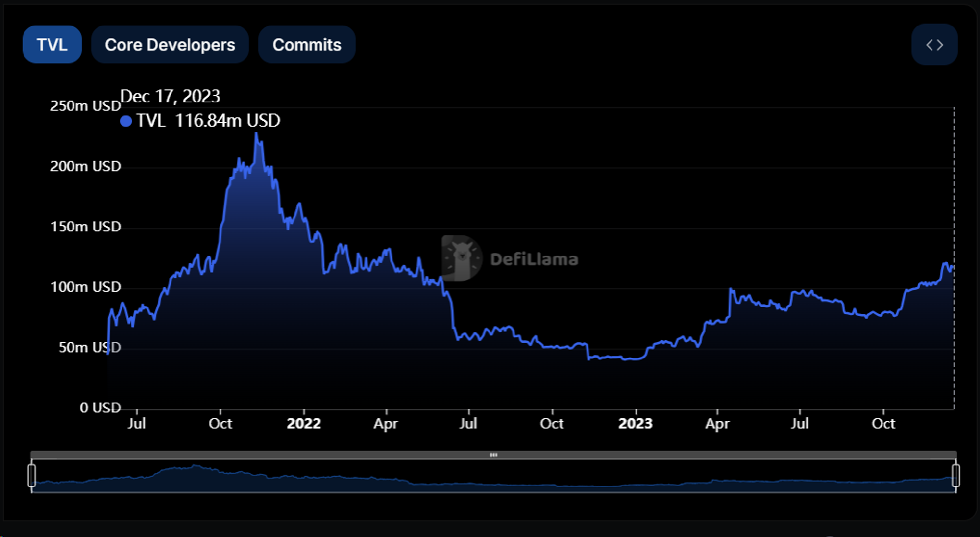
Task: Expand the left range selector handle
Action: [x=32, y=475]
